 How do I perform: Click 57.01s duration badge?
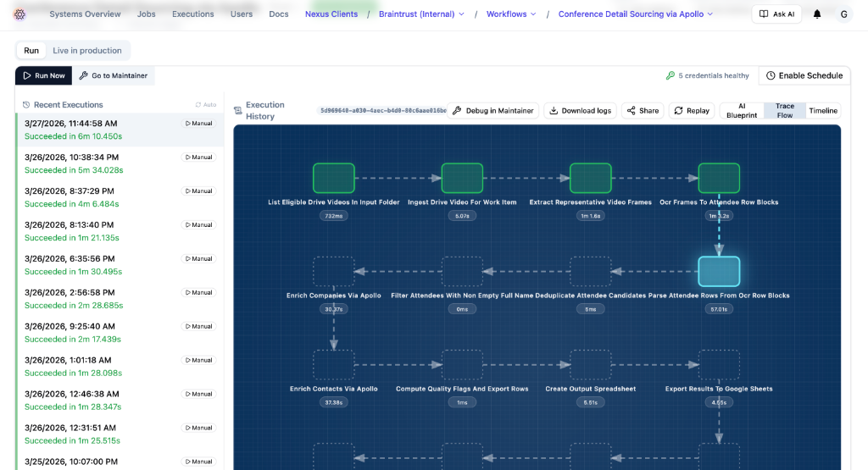[x=719, y=310]
